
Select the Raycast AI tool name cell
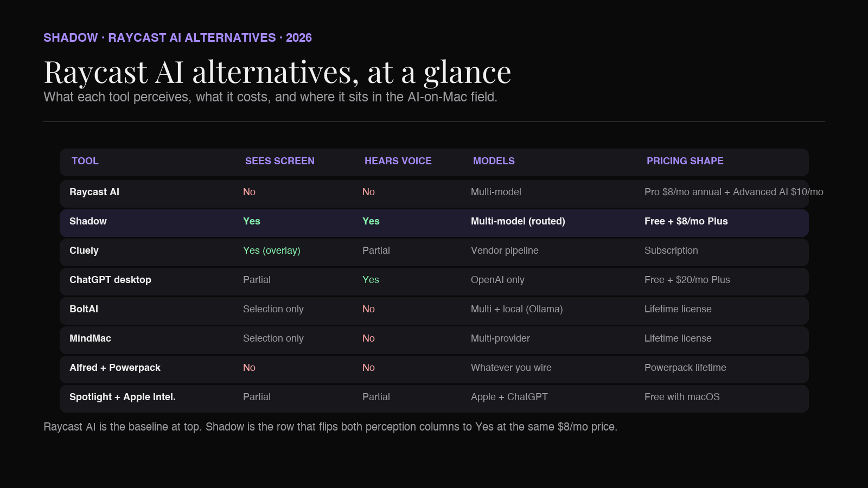click(x=94, y=192)
